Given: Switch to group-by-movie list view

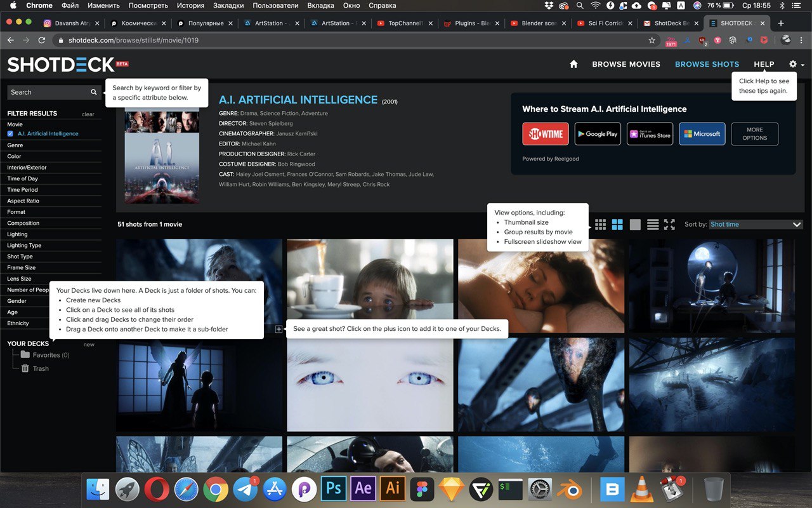Looking at the screenshot, I should pos(653,224).
